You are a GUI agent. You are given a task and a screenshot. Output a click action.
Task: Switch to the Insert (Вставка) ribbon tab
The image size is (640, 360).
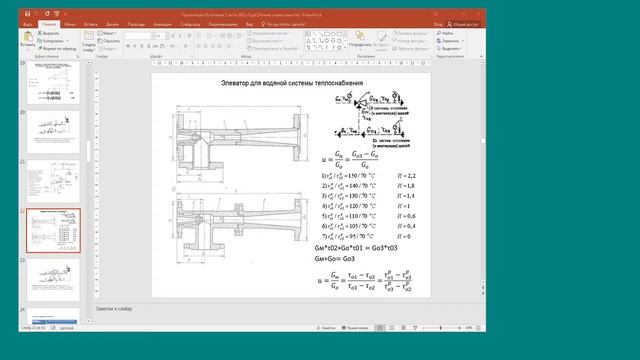pos(91,24)
